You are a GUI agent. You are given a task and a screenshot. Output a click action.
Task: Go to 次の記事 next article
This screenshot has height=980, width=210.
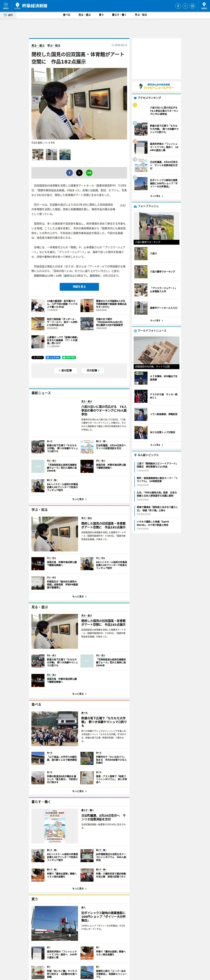(x=93, y=371)
